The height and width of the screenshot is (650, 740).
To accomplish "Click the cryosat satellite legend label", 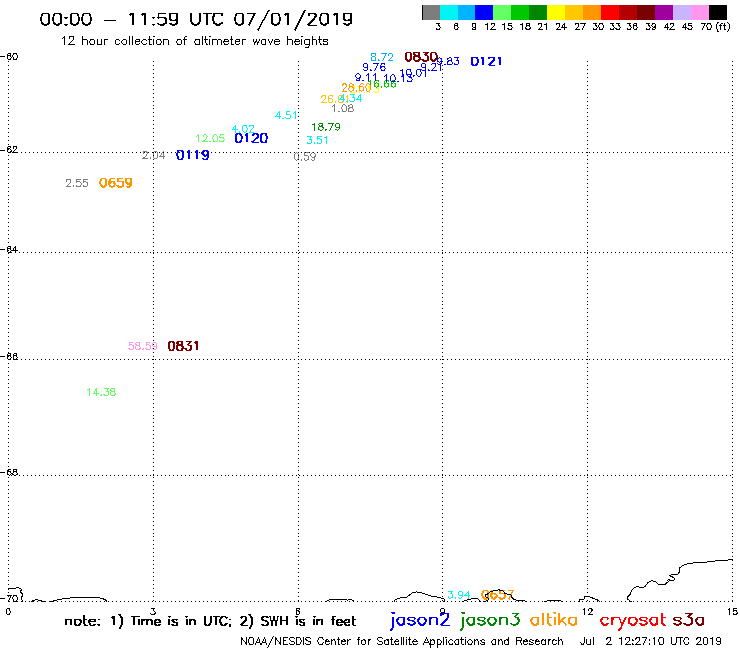I will click(633, 620).
